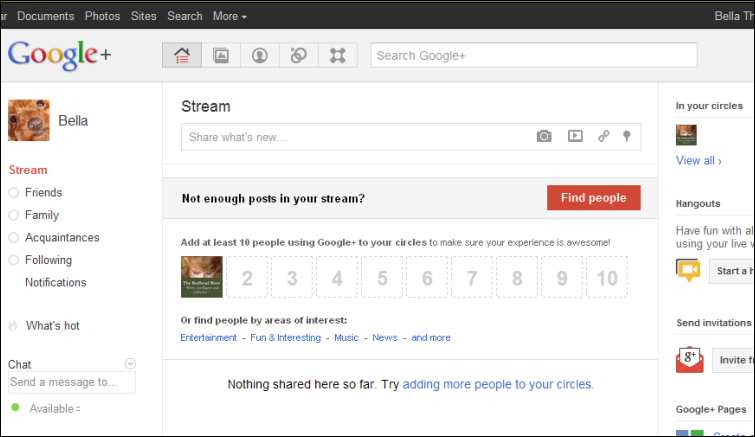755x437 pixels.
Task: Open the Circles icon in Google+ toolbar
Action: point(299,55)
